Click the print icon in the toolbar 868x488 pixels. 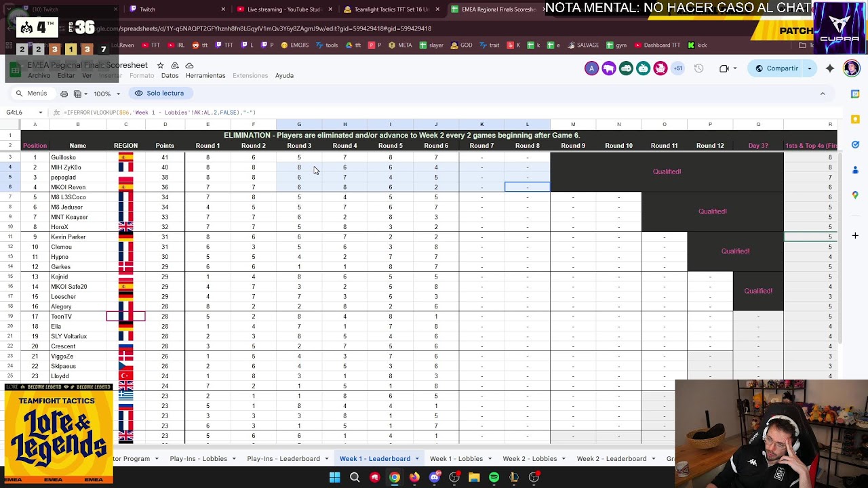click(64, 94)
